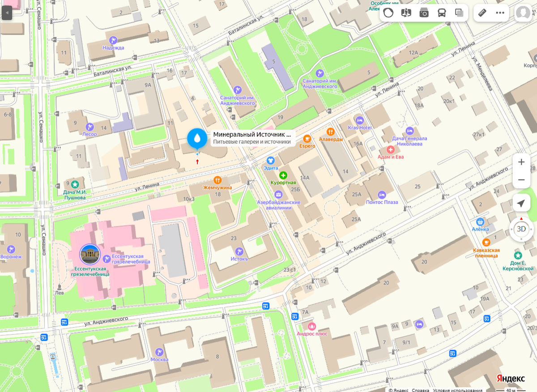Zoom in with plus button
Viewport: 537px width, 392px height.
521,162
